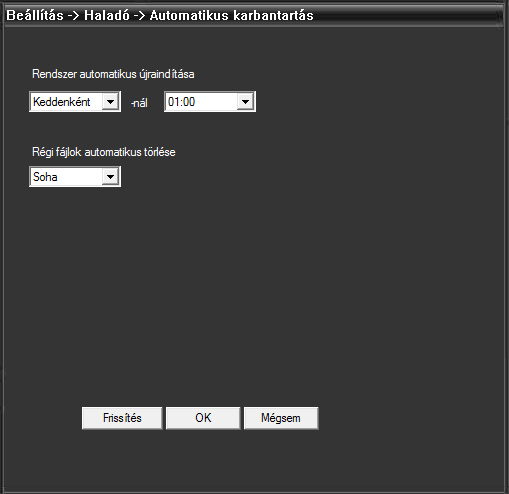Click the arrow on the Keddenként dropdown

pyautogui.click(x=110, y=102)
